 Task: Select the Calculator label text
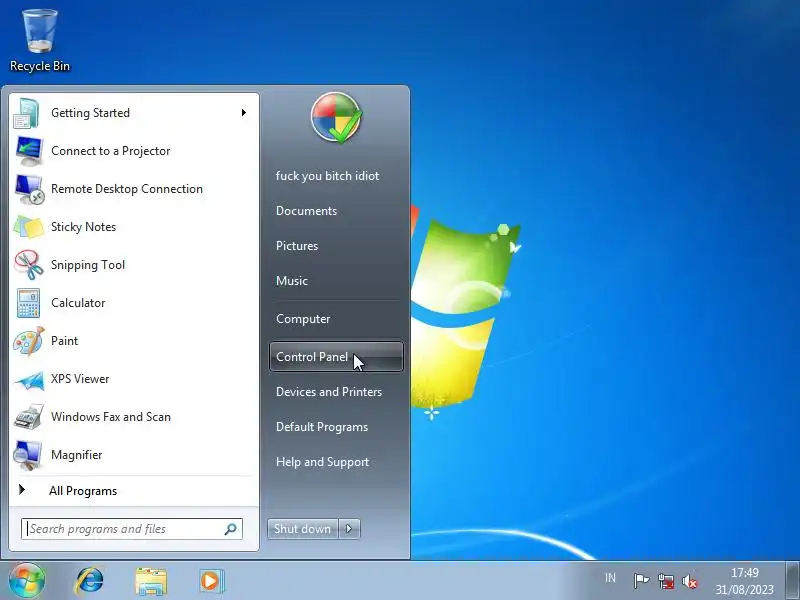coord(78,303)
